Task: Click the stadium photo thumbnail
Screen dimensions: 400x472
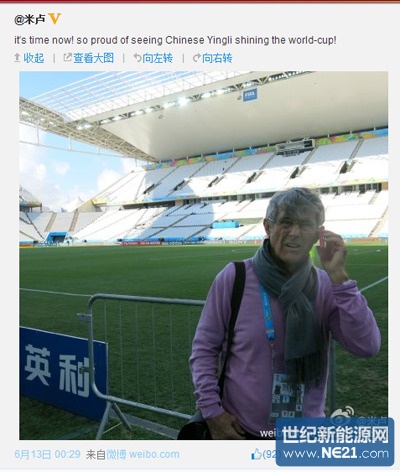Action: pos(203,255)
